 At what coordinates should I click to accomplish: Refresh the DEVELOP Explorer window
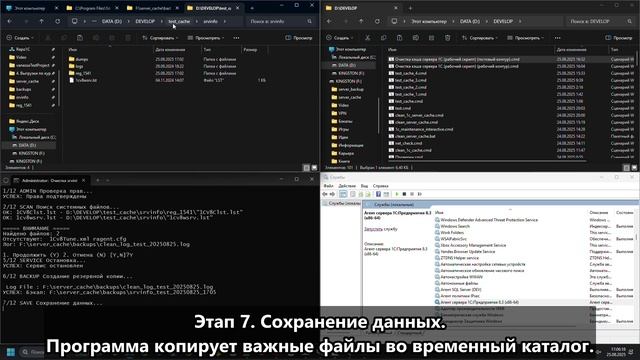[x=377, y=21]
